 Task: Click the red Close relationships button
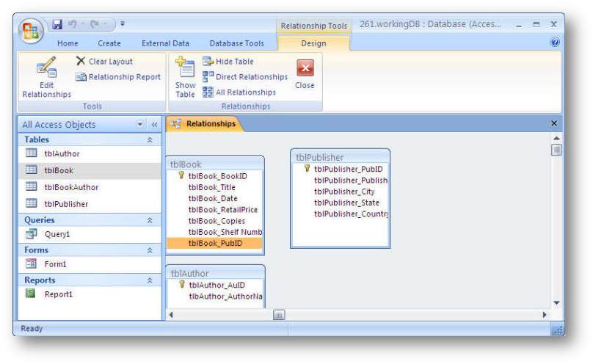pyautogui.click(x=305, y=68)
